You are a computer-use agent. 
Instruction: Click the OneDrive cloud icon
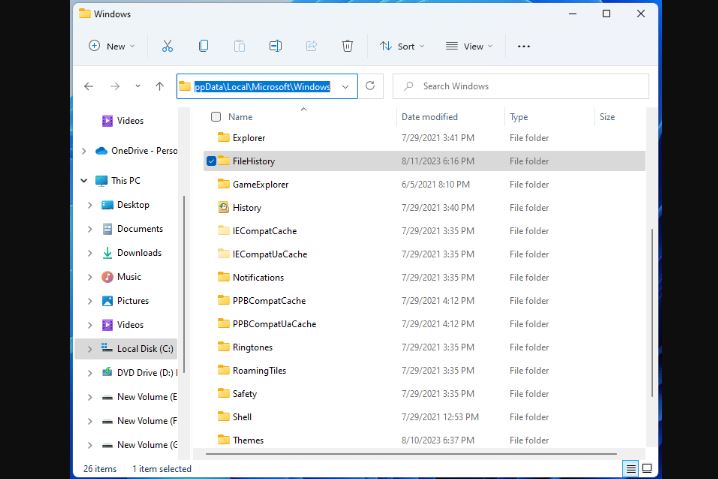[x=101, y=151]
